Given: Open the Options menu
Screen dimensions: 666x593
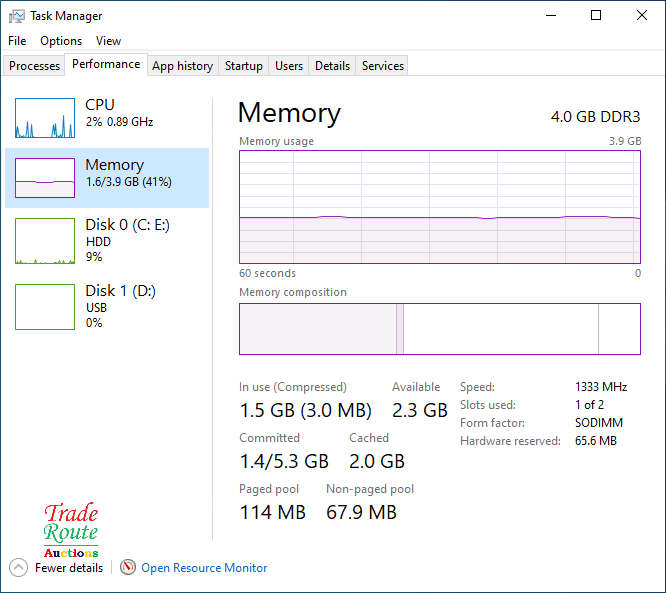Looking at the screenshot, I should [61, 41].
